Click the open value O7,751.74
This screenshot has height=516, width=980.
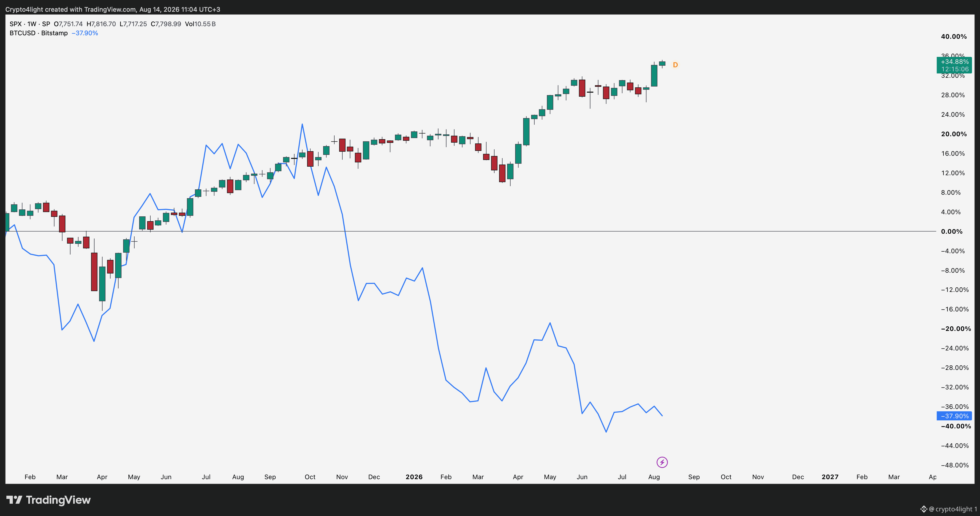(68, 24)
